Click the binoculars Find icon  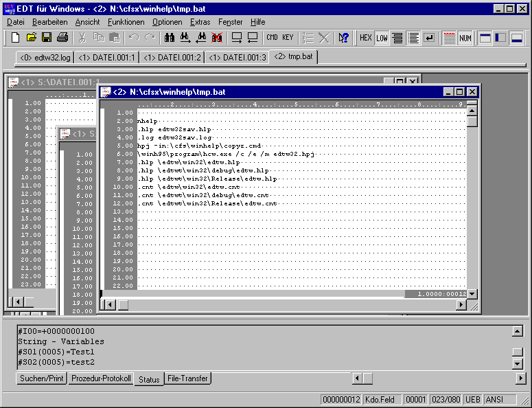point(169,38)
